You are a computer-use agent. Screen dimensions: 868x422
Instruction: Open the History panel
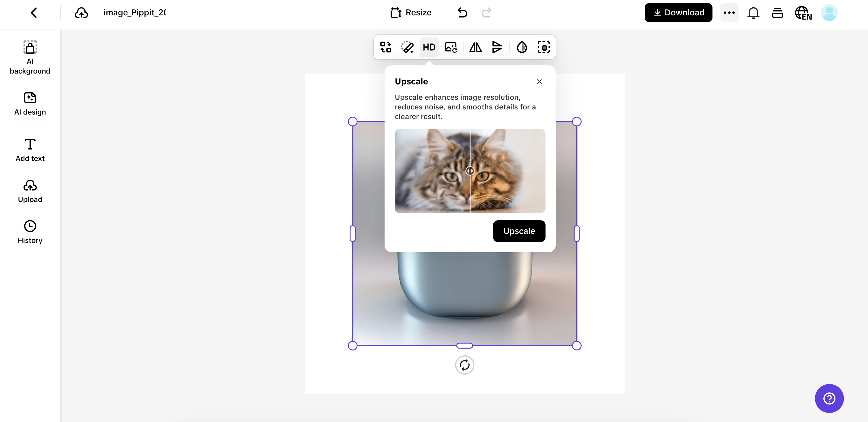(30, 232)
